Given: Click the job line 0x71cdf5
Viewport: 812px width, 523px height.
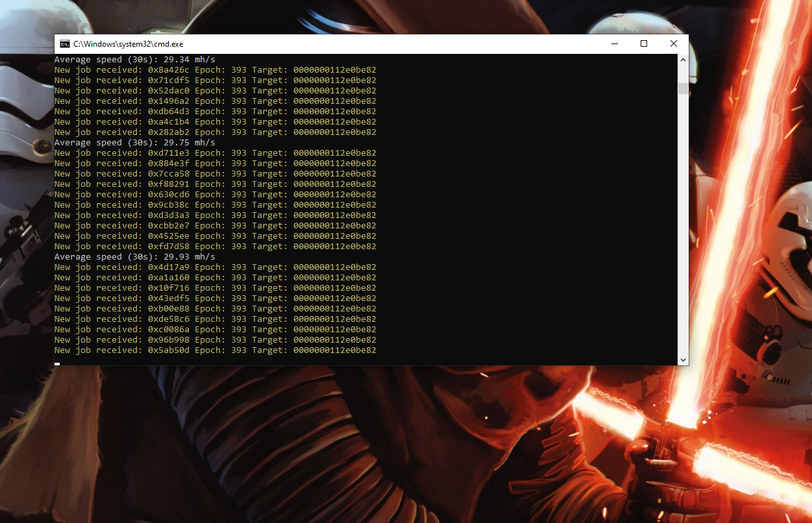Looking at the screenshot, I should [215, 80].
